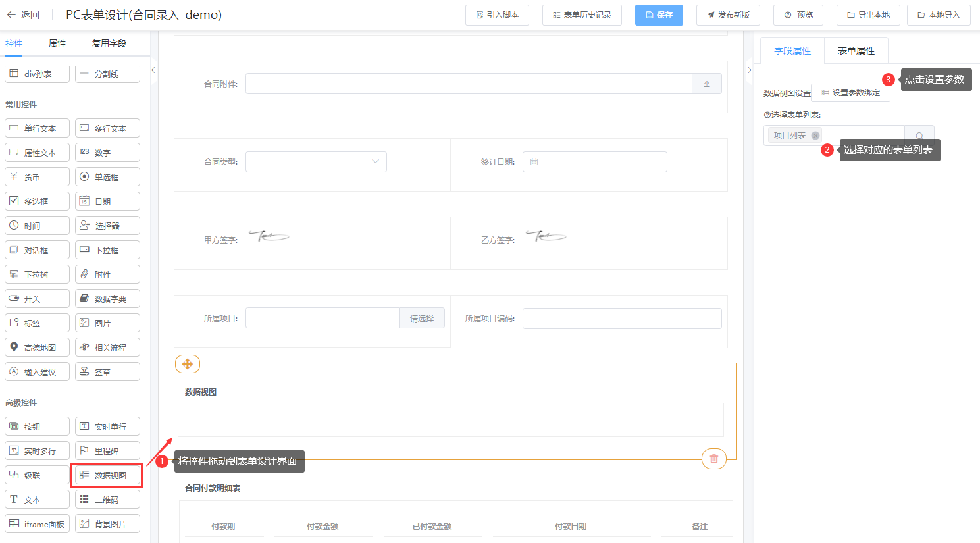Click the trash delete icon on 数据视图

714,459
